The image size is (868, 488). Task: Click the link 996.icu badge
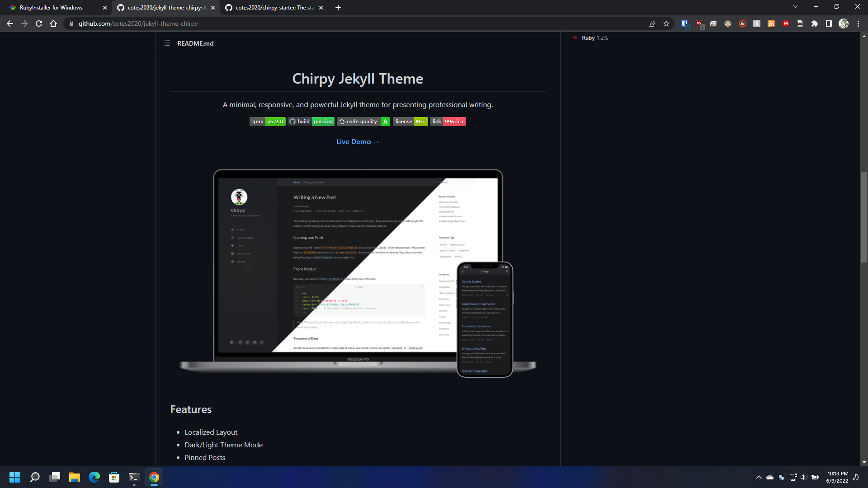[448, 122]
